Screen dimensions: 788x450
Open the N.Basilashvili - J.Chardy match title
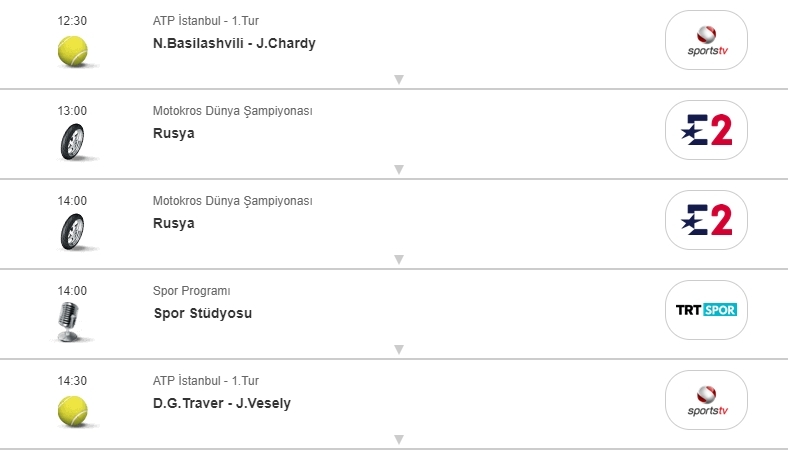[x=234, y=43]
